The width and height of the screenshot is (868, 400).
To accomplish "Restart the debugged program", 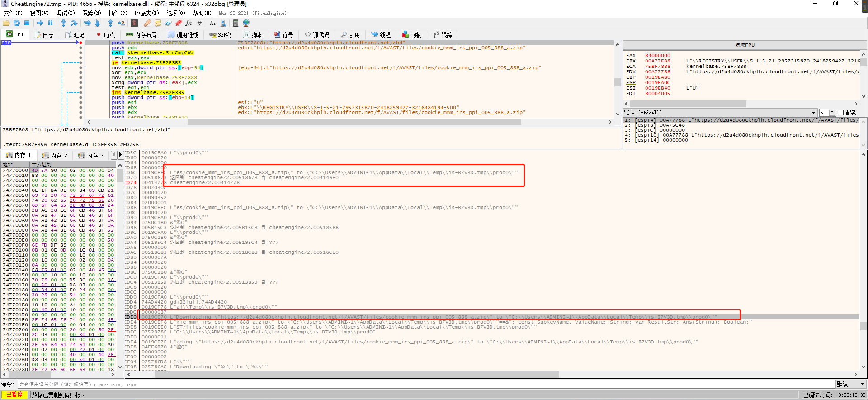I will tap(17, 23).
